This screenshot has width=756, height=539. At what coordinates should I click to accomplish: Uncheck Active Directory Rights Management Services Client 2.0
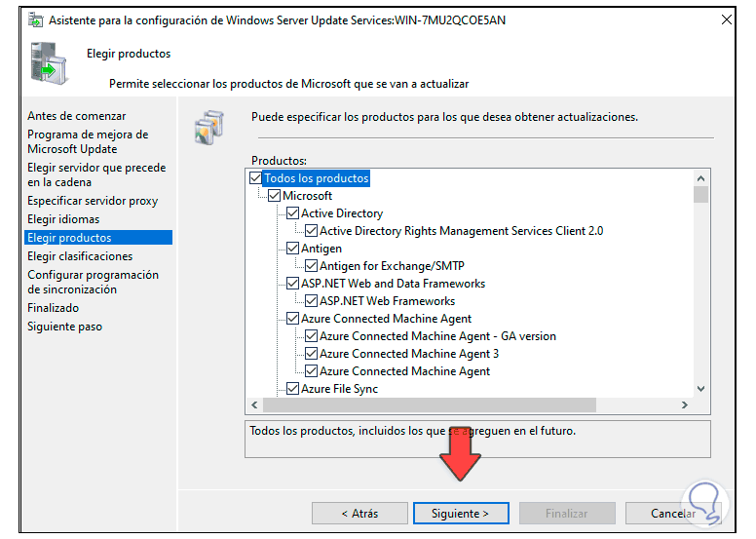[312, 231]
